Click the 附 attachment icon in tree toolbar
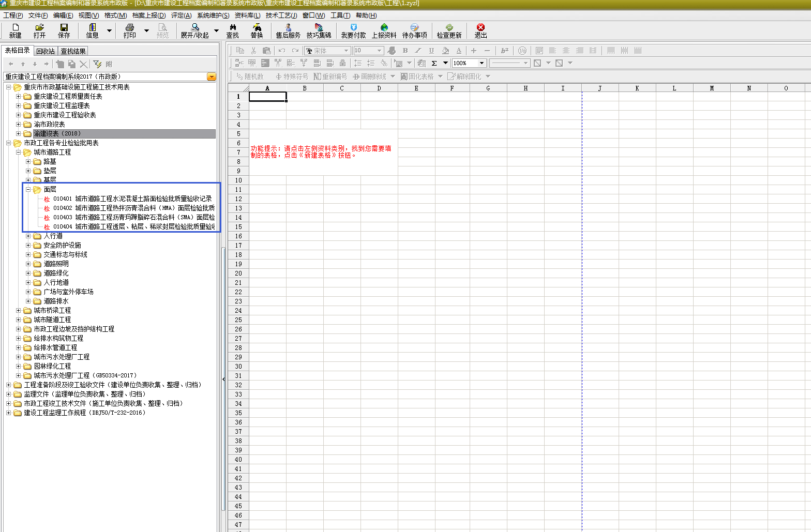811x532 pixels. click(109, 64)
